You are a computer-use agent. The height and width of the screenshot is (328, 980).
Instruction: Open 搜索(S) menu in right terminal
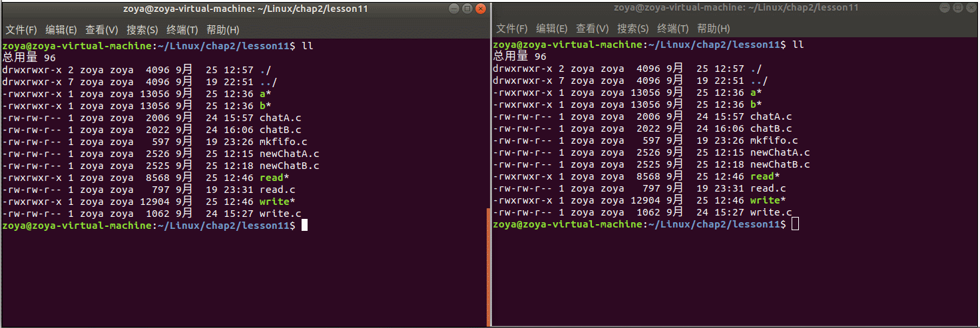pos(633,29)
